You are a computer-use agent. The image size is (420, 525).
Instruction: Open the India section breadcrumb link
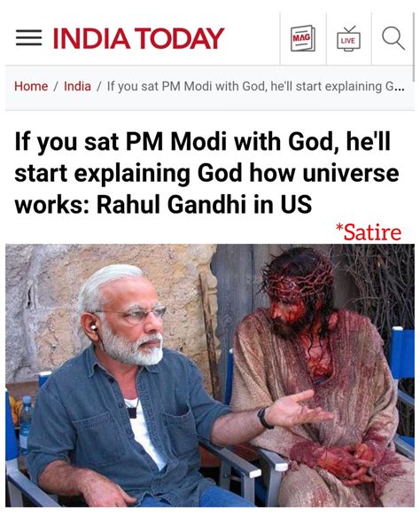pyautogui.click(x=77, y=86)
